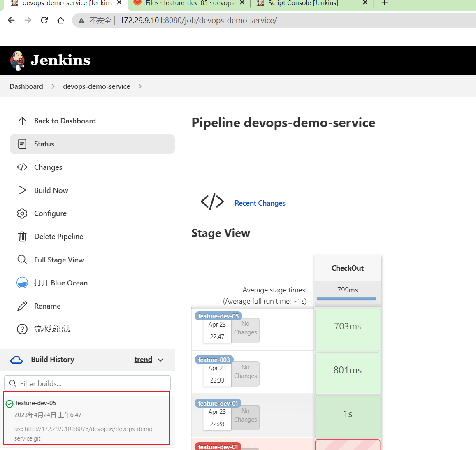Click the feature-dev-05 stage view badge
Screen dimensions: 476x450
point(218,316)
